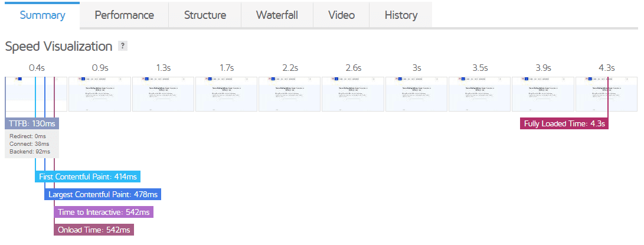Switch to the Performance tab
The height and width of the screenshot is (245, 644).
[124, 15]
